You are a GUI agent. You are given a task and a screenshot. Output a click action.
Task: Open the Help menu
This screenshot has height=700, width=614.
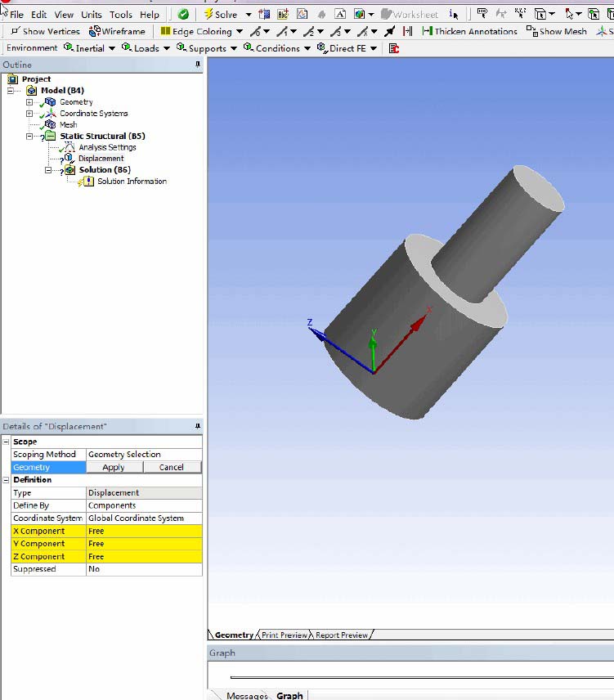click(150, 15)
